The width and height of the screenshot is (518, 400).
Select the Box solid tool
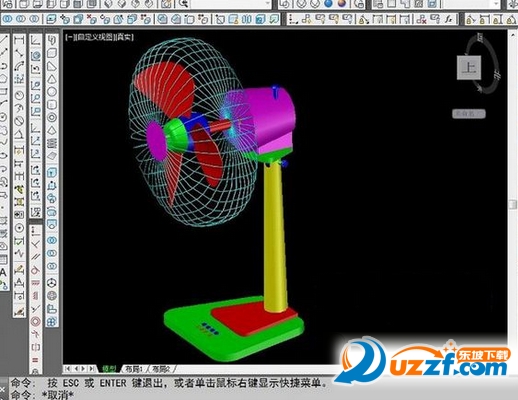pyautogui.click(x=52, y=53)
